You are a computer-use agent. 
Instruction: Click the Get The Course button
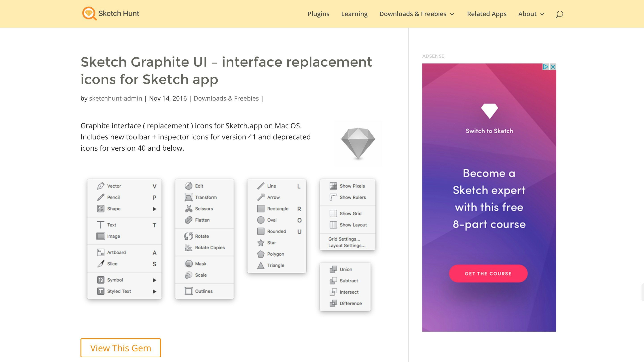(488, 274)
